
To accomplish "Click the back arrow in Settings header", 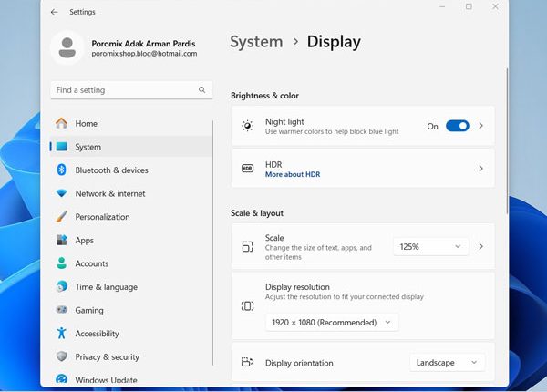I will click(x=54, y=12).
